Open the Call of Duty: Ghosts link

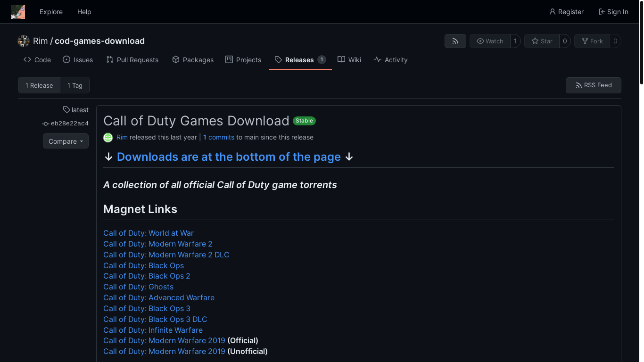pos(139,287)
